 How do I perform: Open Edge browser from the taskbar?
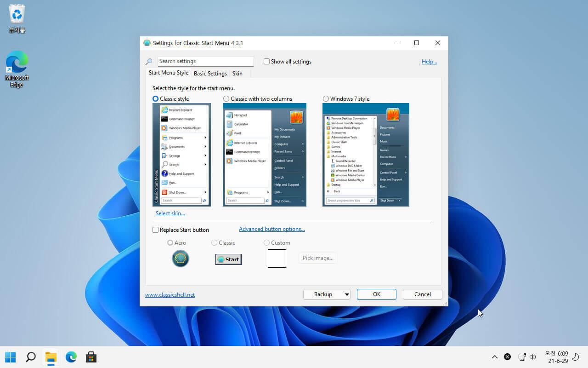click(x=71, y=357)
